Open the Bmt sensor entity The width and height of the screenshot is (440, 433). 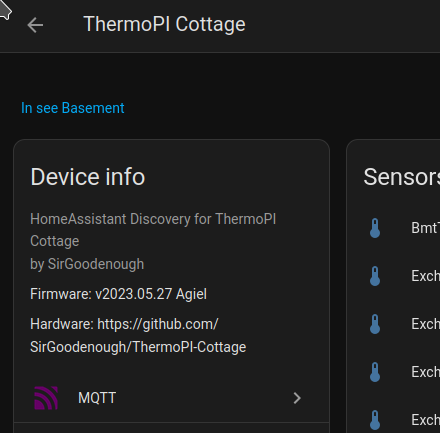pyautogui.click(x=425, y=228)
